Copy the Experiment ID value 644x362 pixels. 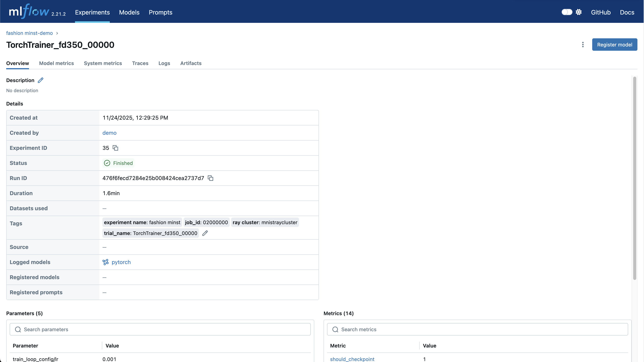coord(115,148)
